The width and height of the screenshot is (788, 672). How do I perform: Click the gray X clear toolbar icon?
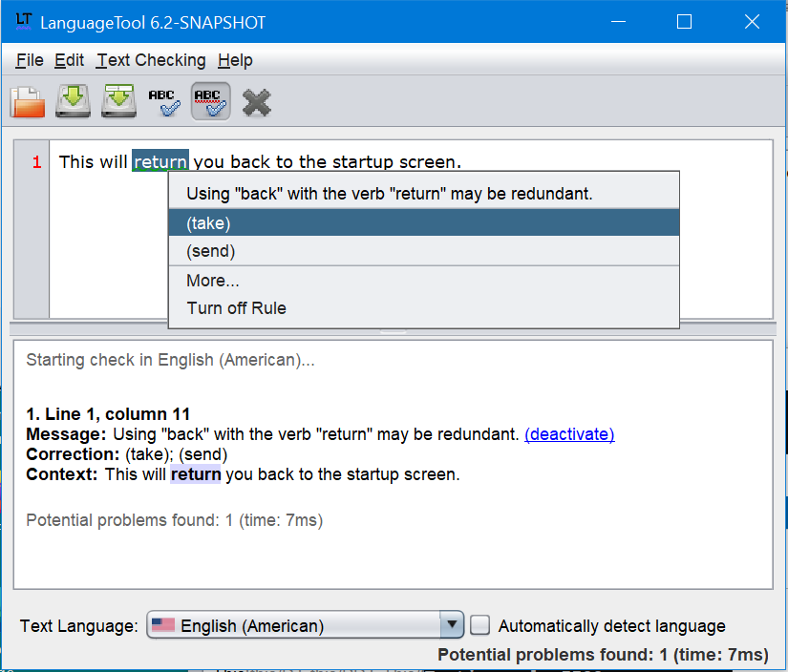(256, 103)
